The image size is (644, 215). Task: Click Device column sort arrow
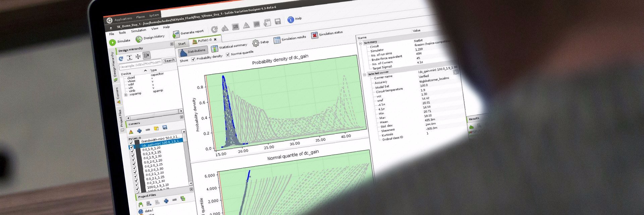pyautogui.click(x=145, y=71)
